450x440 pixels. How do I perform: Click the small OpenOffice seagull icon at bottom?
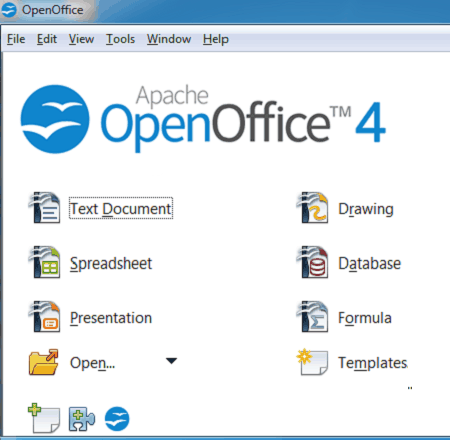click(117, 419)
